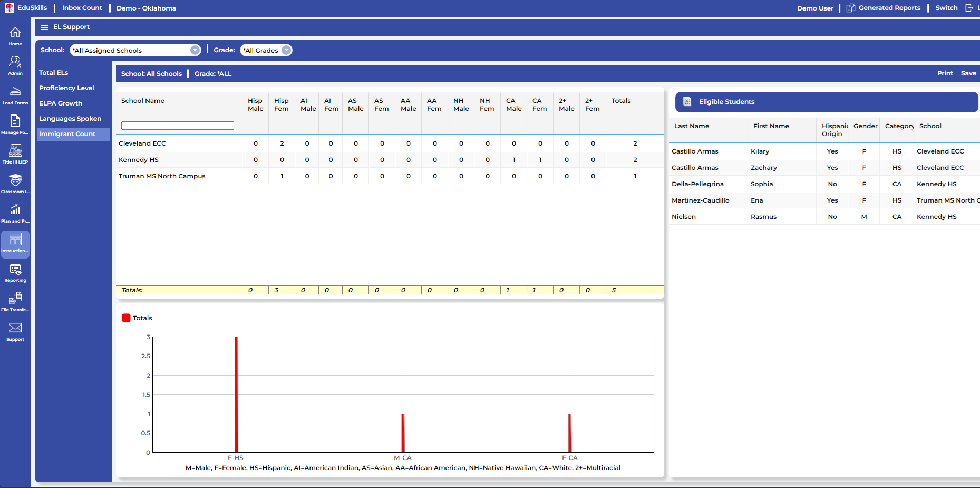Click the F-HS bar in chart

236,395
